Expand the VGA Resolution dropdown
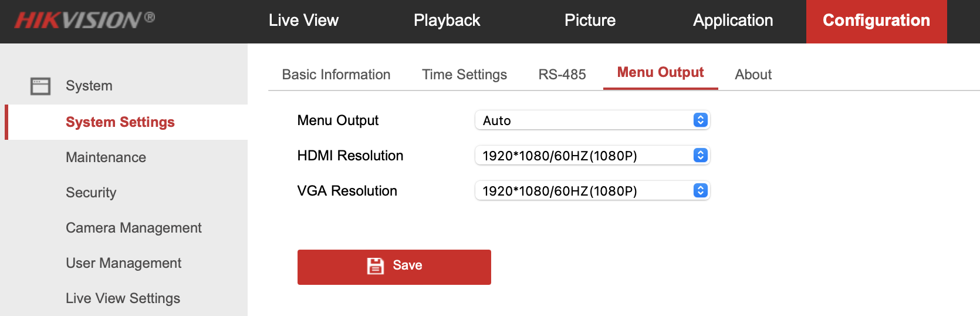Image resolution: width=980 pixels, height=316 pixels. [x=592, y=191]
